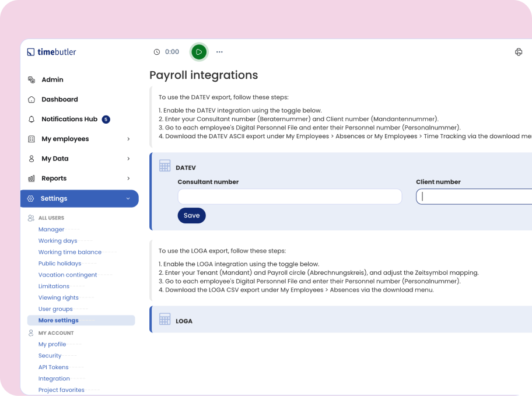532x396 pixels.
Task: Open Limitations settings
Action: (54, 286)
